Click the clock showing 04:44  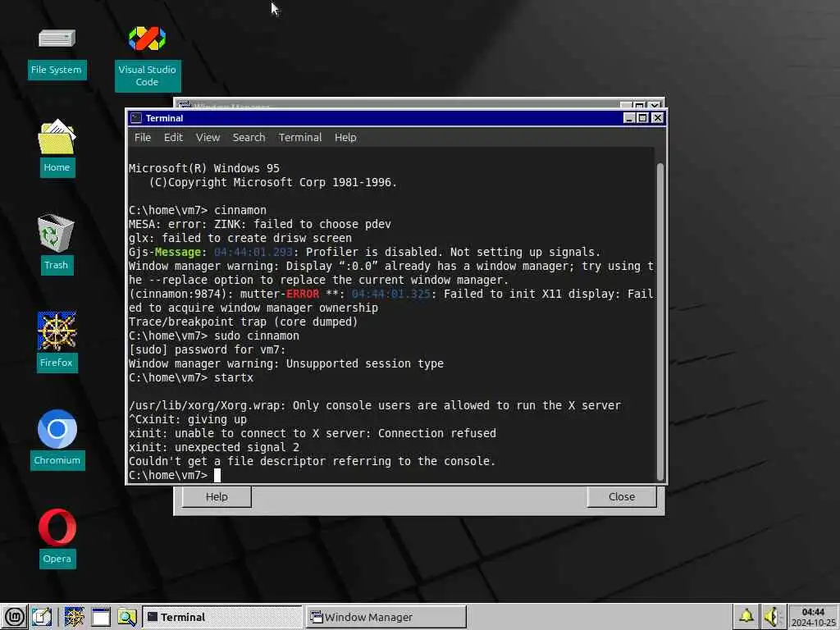[x=813, y=612]
